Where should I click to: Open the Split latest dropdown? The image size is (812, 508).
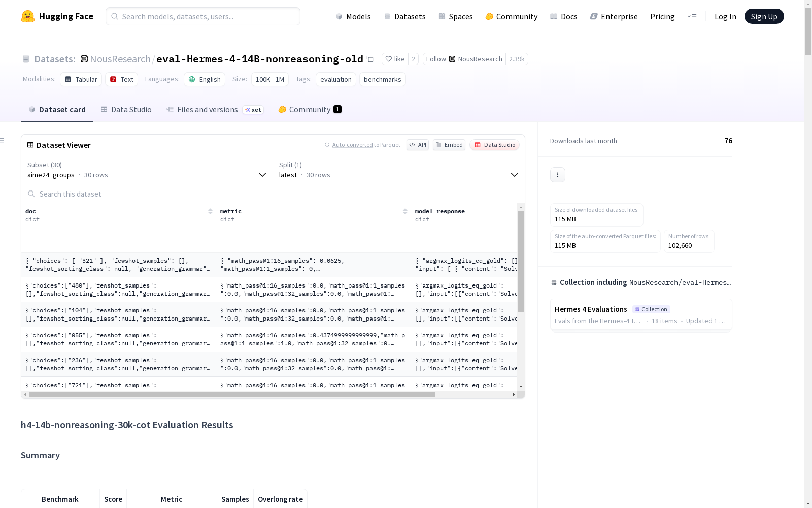399,170
